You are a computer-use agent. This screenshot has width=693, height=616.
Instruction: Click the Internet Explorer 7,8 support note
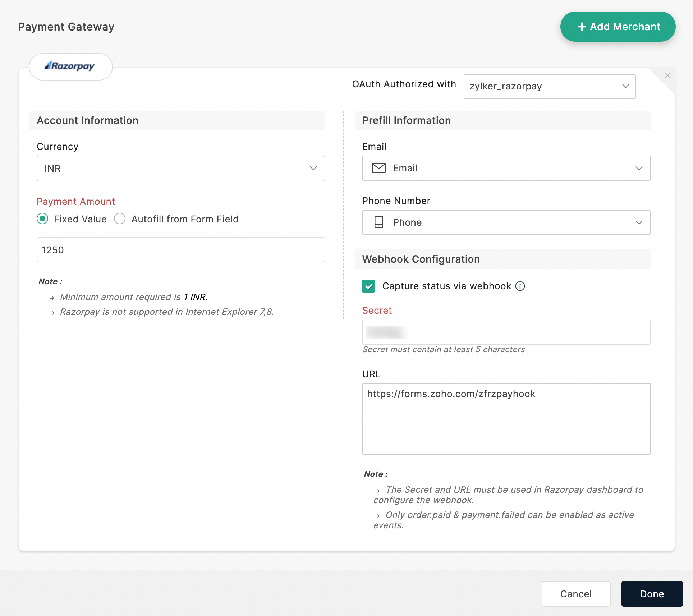point(167,312)
